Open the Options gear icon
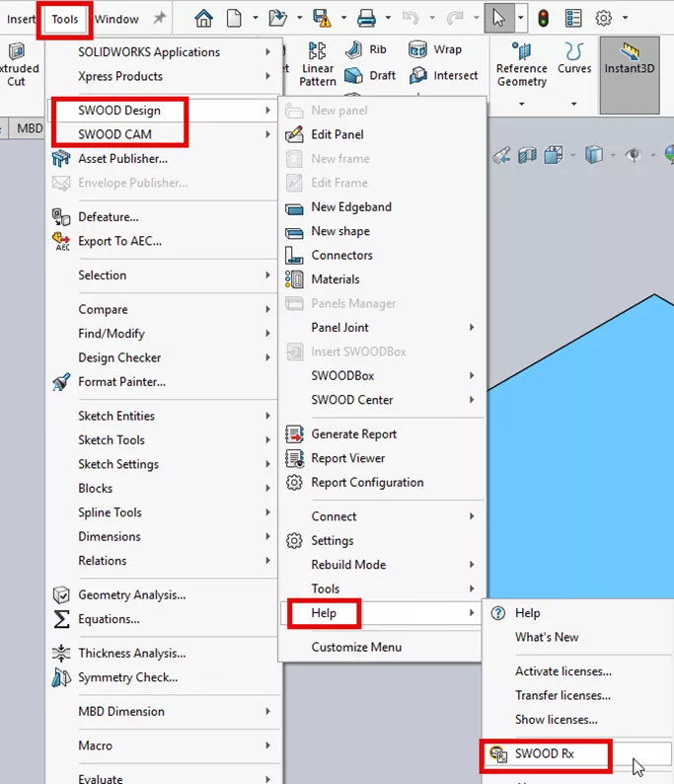This screenshot has width=674, height=784. (604, 18)
